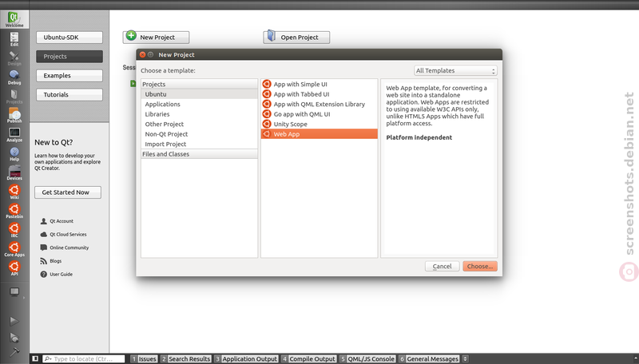639x364 pixels.
Task: Open Qt Cloud Services link
Action: coord(68,235)
